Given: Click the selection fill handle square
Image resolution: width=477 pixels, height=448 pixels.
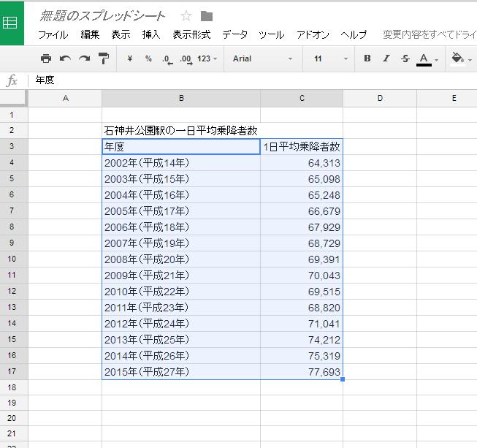Looking at the screenshot, I should pos(343,379).
